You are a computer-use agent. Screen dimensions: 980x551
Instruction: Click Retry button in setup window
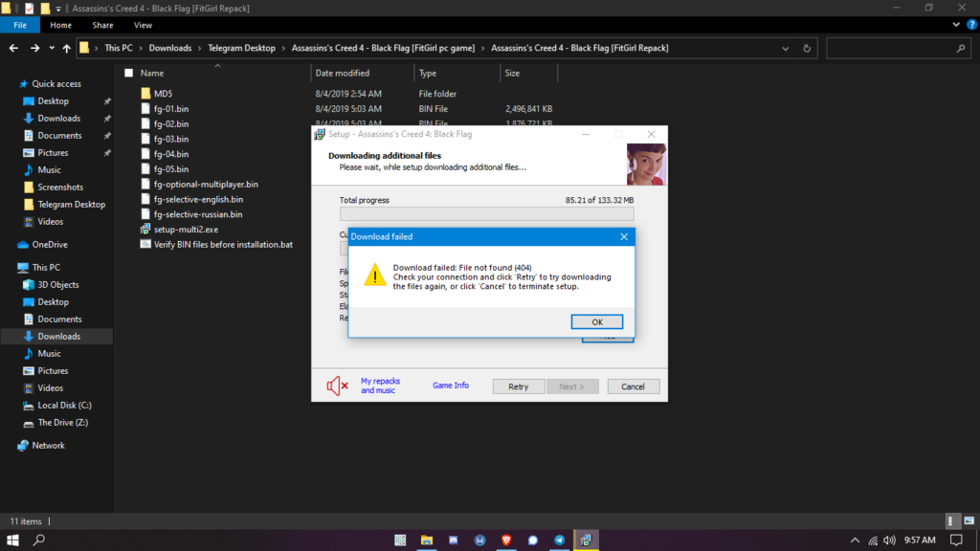(x=518, y=386)
